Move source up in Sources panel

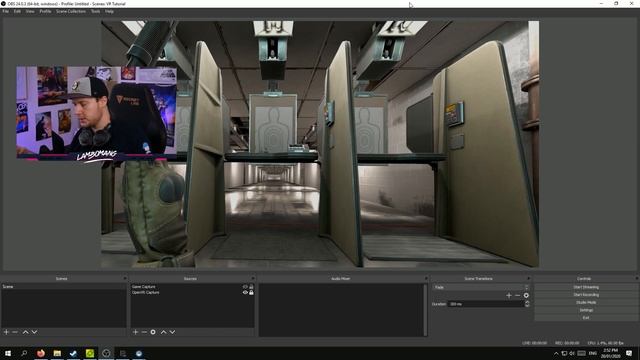(x=164, y=332)
